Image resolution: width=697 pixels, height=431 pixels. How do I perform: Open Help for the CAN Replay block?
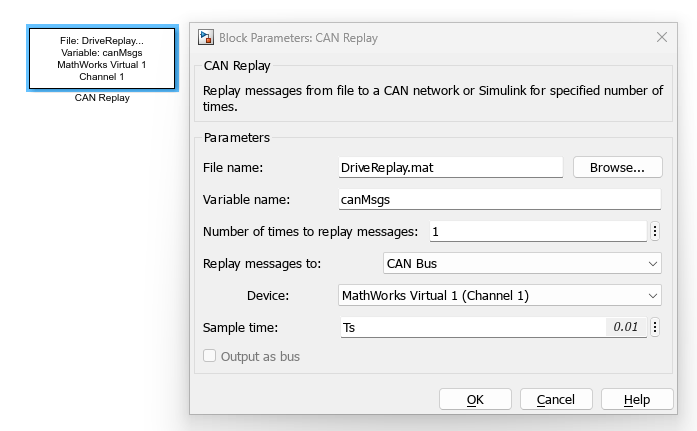[636, 399]
